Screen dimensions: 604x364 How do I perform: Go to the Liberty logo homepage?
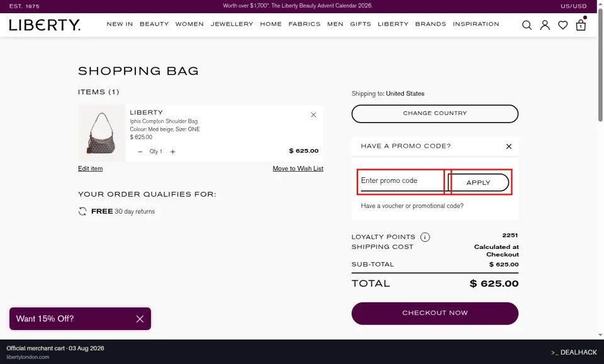pos(45,25)
